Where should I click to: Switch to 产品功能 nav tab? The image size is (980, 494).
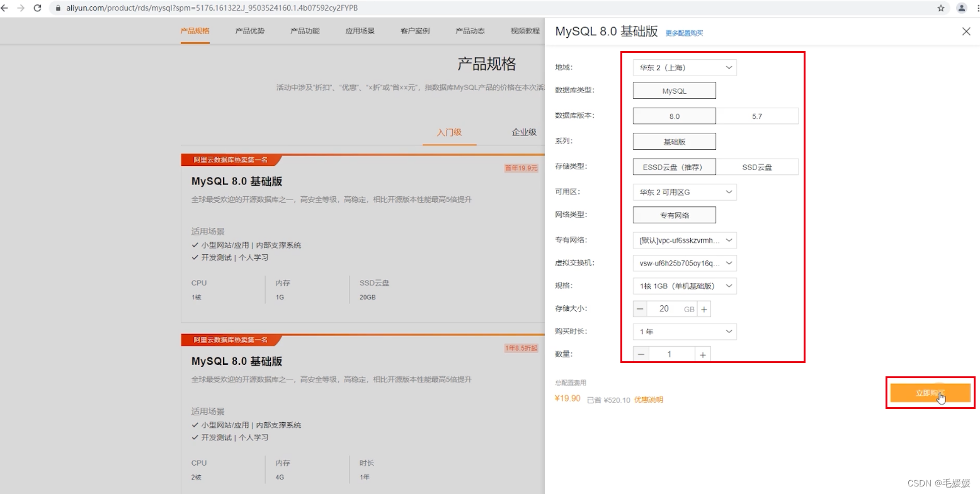pos(305,31)
